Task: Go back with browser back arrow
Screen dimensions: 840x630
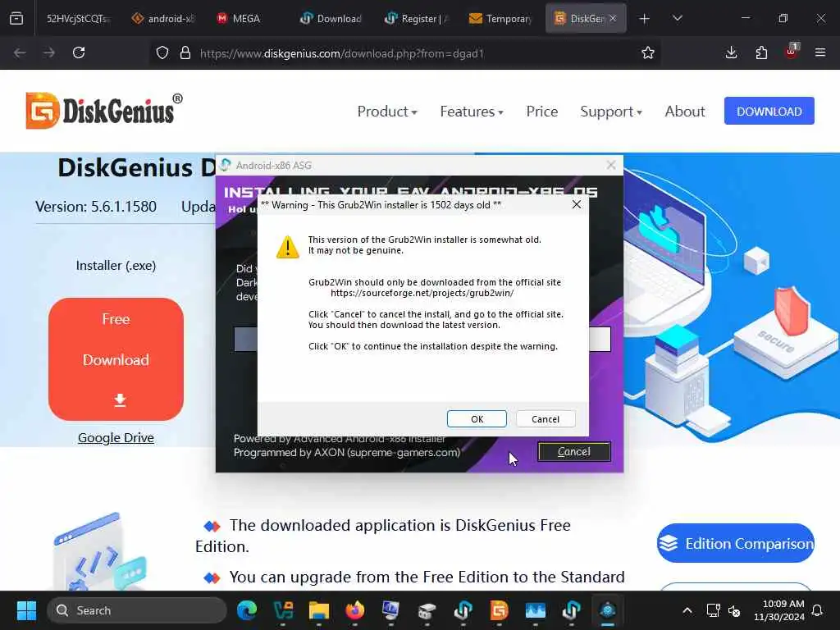Action: point(20,52)
